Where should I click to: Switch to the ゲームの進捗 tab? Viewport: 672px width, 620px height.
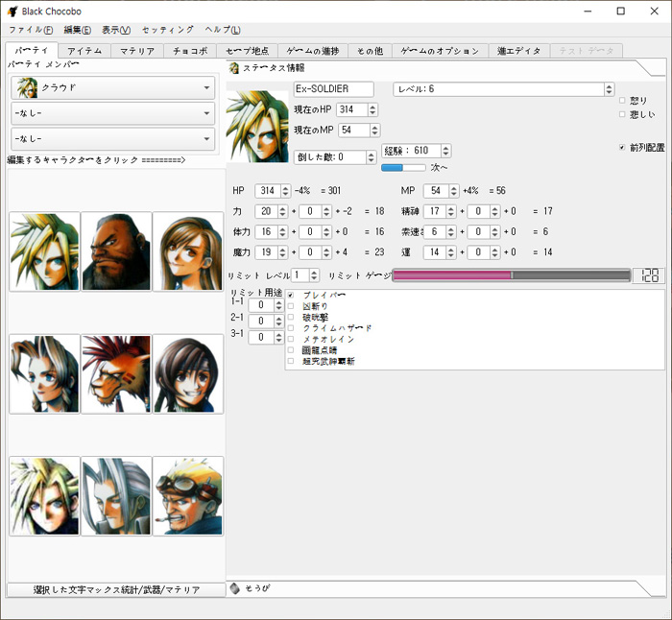[x=313, y=51]
